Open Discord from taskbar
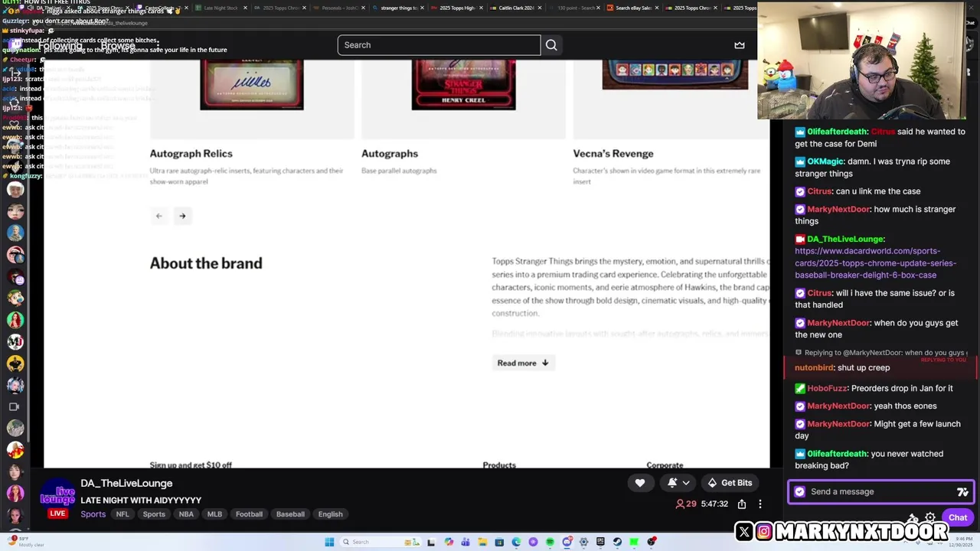The image size is (980, 551). tap(567, 542)
